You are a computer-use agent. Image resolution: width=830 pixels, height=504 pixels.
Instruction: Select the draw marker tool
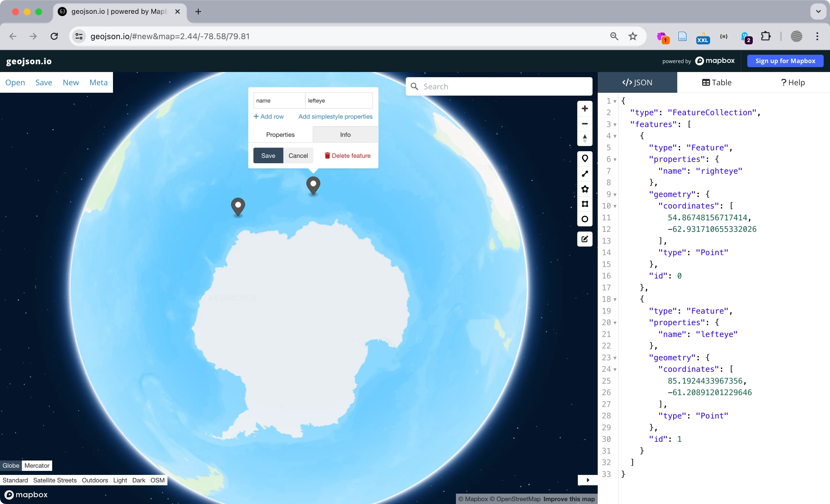[585, 158]
